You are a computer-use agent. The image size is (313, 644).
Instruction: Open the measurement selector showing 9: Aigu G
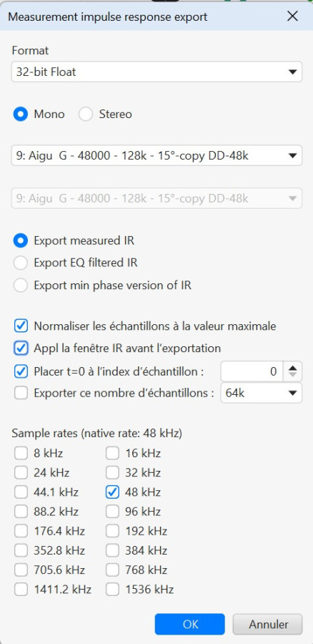coord(156,156)
